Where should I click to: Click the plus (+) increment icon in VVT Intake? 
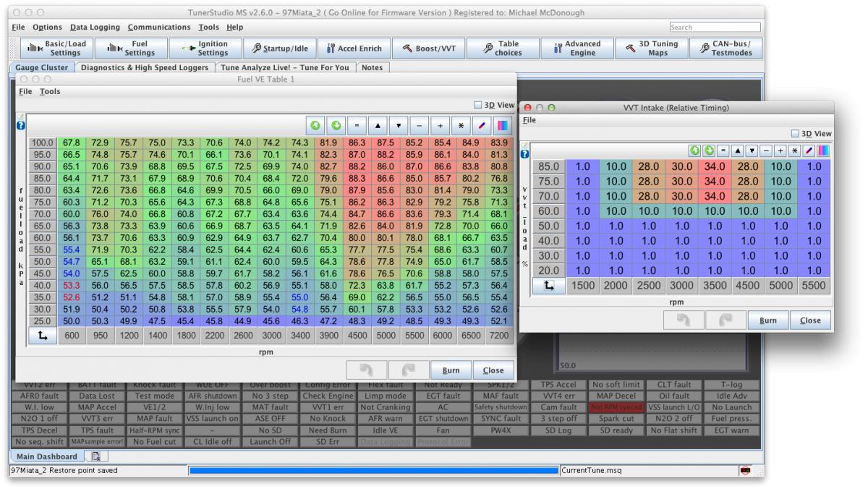[x=781, y=150]
